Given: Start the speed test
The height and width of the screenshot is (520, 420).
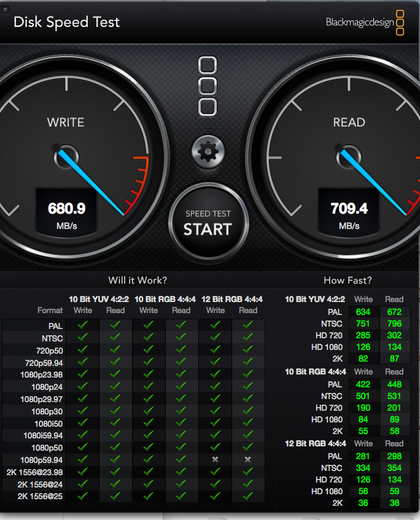Looking at the screenshot, I should (208, 222).
